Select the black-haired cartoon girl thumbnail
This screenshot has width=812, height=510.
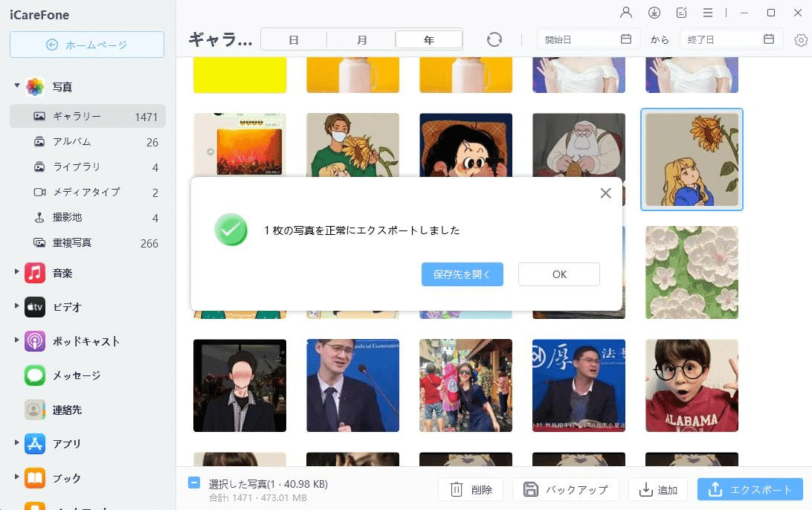click(x=465, y=146)
